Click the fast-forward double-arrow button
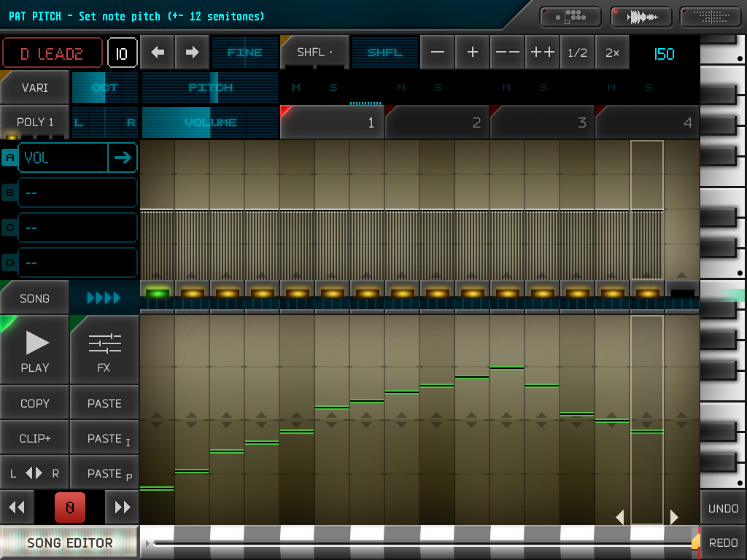Screen dimensions: 747x560 coord(123,507)
